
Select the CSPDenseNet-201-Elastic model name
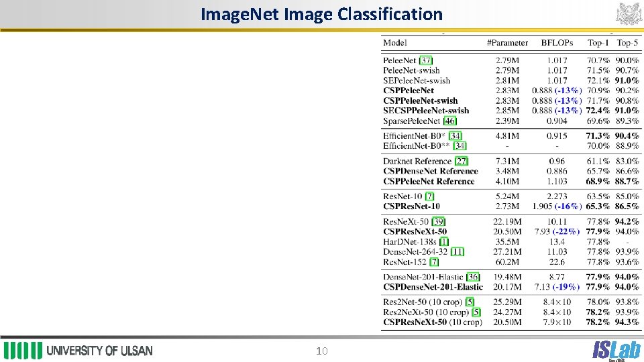point(433,287)
